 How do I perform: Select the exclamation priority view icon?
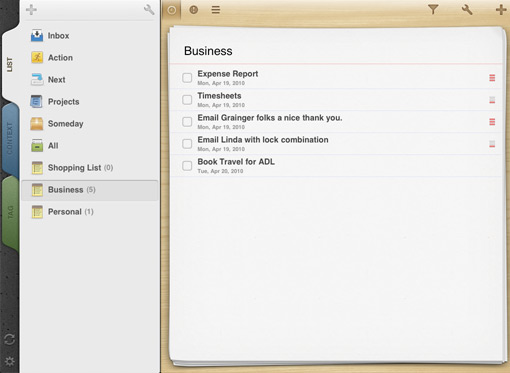[x=194, y=10]
